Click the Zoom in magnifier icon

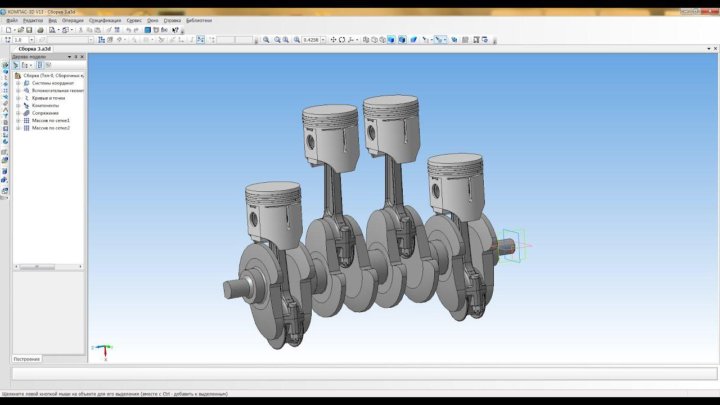coord(266,40)
